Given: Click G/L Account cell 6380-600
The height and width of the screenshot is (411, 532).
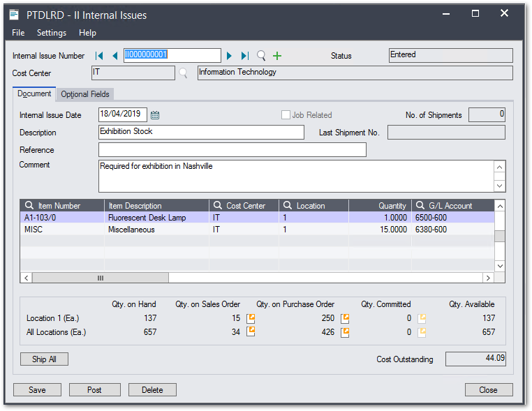Looking at the screenshot, I should [x=453, y=230].
